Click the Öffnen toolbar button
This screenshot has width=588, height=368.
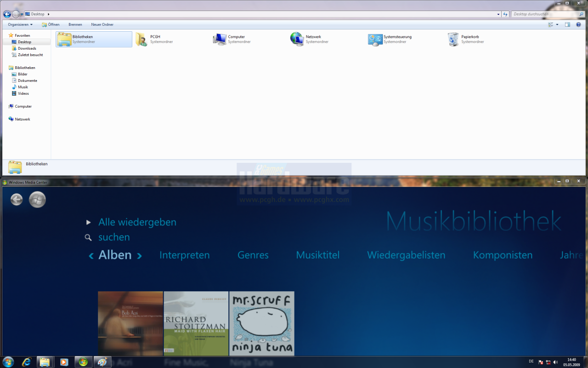pos(51,24)
